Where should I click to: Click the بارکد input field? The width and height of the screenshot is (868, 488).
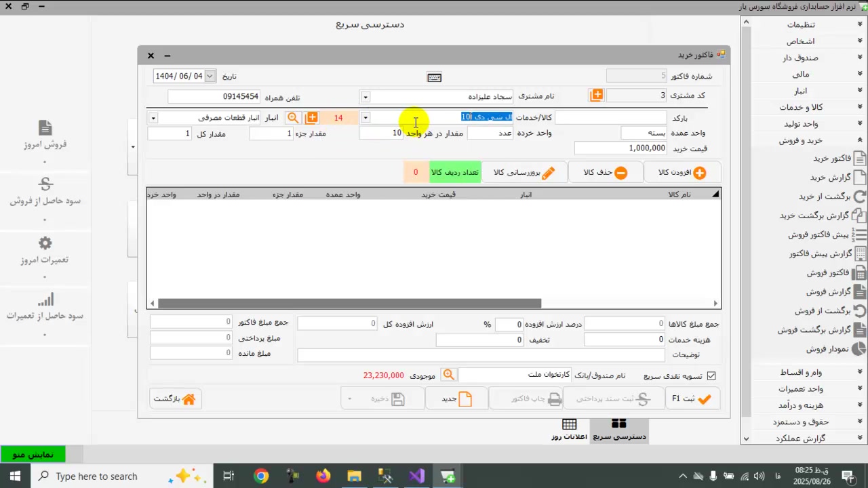610,118
